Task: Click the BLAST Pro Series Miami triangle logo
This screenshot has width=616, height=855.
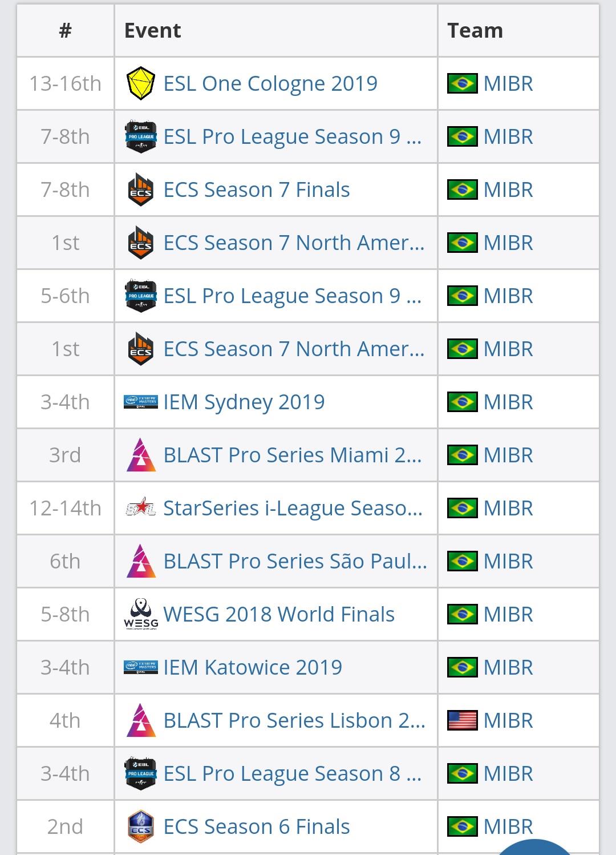Action: click(x=140, y=455)
